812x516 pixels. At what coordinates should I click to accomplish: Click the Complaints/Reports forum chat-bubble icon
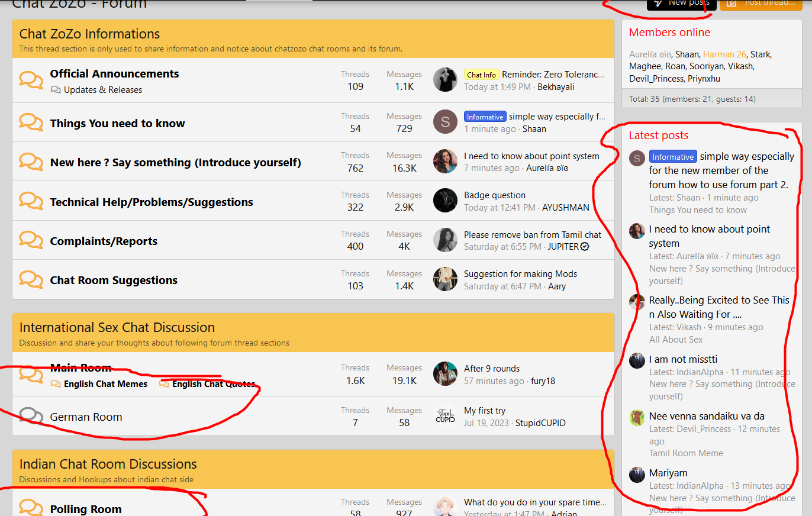point(31,240)
